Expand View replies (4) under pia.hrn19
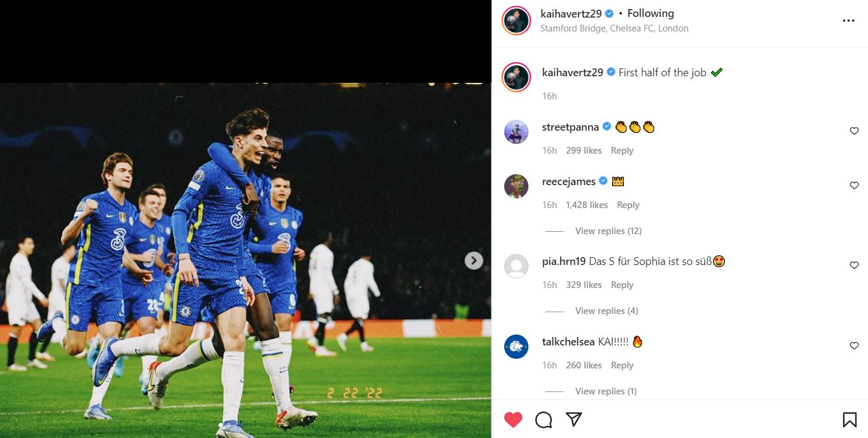 pyautogui.click(x=607, y=311)
